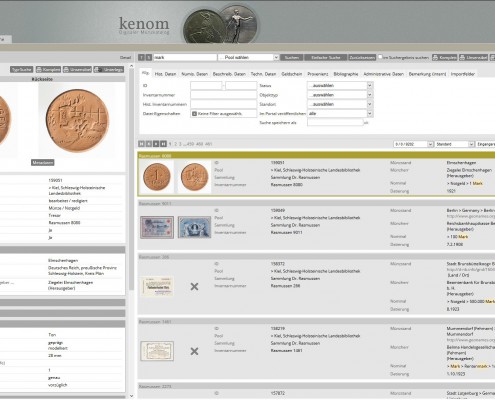Screen dimensions: 495x400
Task: Click the Einfache Suche button
Action: (326, 57)
